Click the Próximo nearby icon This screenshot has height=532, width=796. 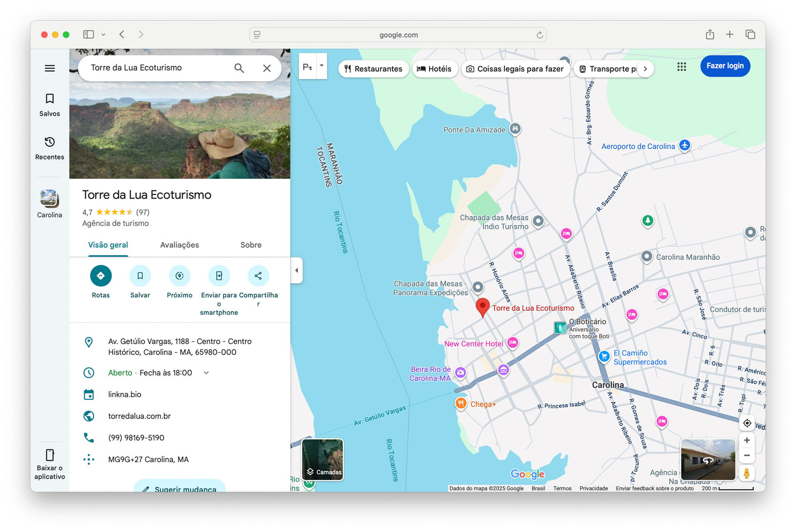pyautogui.click(x=180, y=276)
